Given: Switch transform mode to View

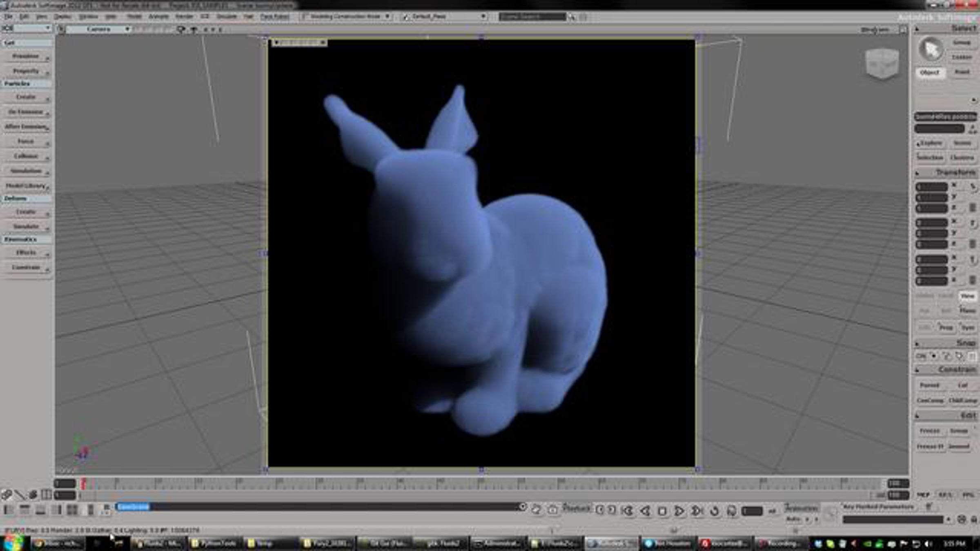Looking at the screenshot, I should pos(967,296).
